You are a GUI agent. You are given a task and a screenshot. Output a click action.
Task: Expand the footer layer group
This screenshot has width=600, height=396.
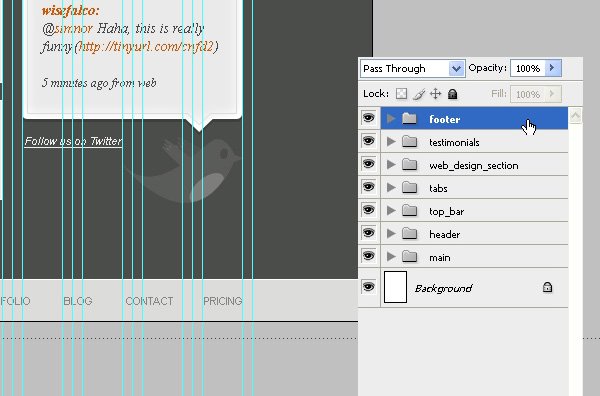point(391,119)
